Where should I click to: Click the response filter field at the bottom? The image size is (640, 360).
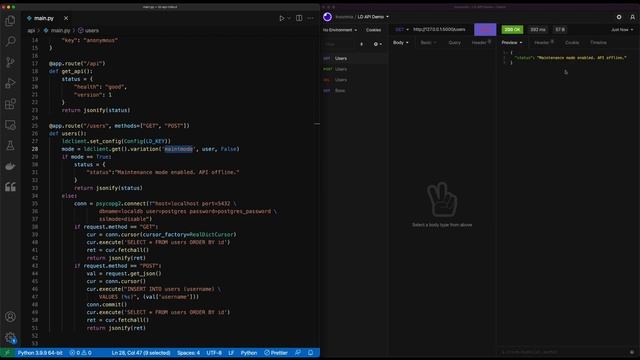(563, 352)
